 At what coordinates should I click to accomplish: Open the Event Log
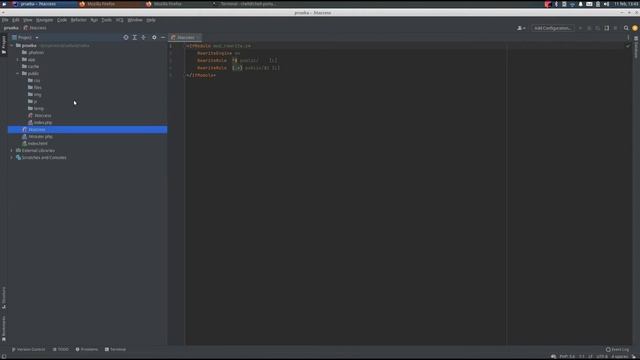pos(618,350)
